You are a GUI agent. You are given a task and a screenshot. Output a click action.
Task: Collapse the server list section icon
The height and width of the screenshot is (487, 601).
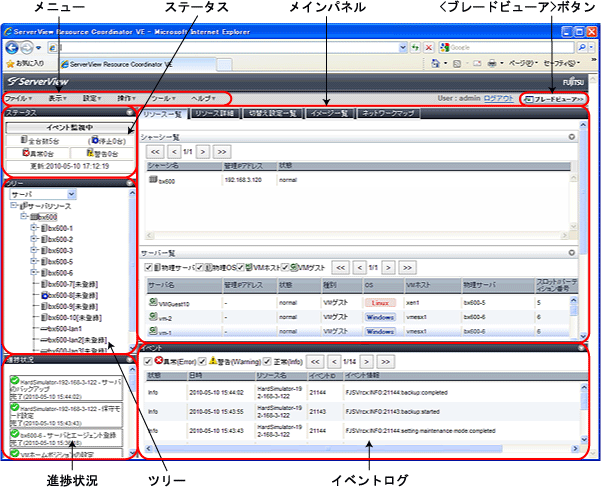[x=571, y=253]
